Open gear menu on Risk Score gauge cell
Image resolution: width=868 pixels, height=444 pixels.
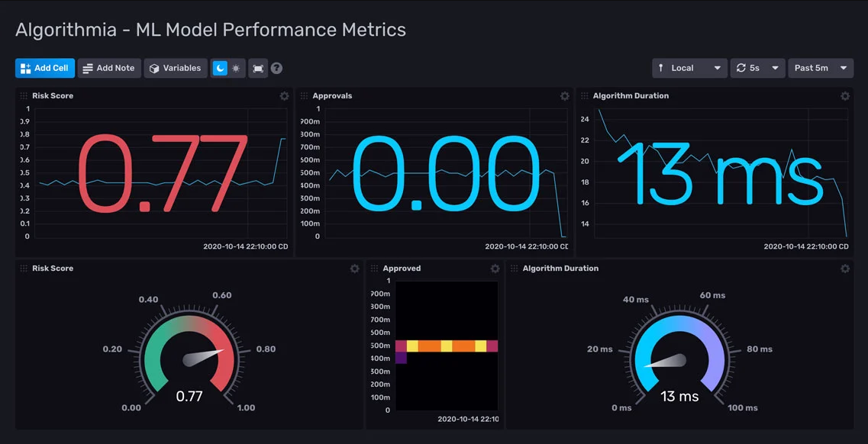[354, 269]
